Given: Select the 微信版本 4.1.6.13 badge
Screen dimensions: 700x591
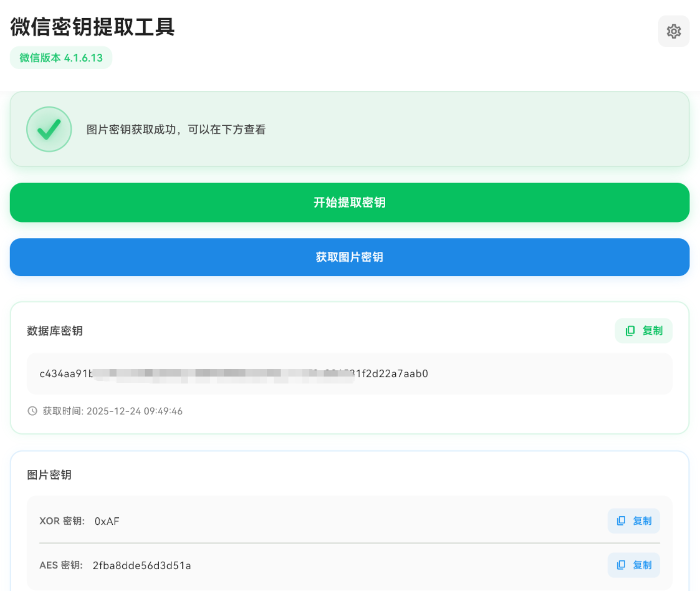Looking at the screenshot, I should (x=61, y=58).
